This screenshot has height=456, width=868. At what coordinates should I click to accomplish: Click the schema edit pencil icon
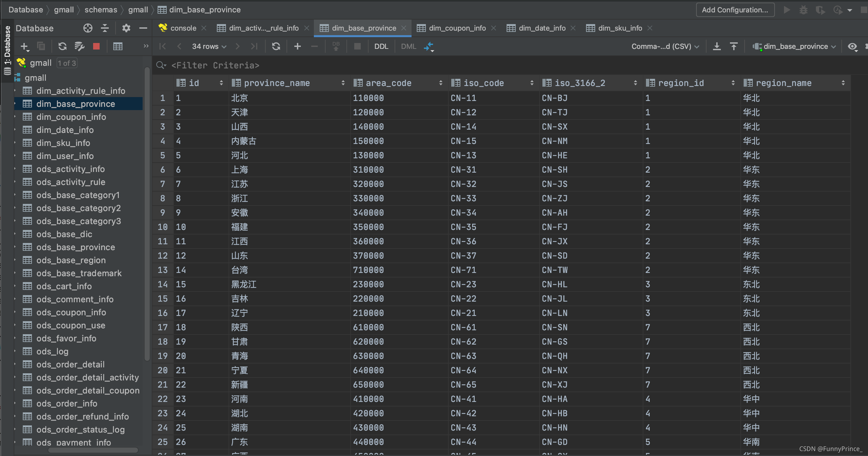(x=79, y=46)
